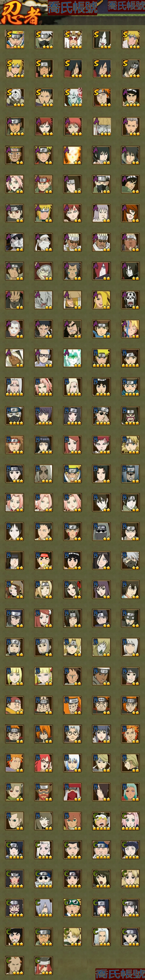The height and width of the screenshot is (980, 145).
Task: Open A-rank Mei Terumi with auburn hair
Action: (x=130, y=213)
